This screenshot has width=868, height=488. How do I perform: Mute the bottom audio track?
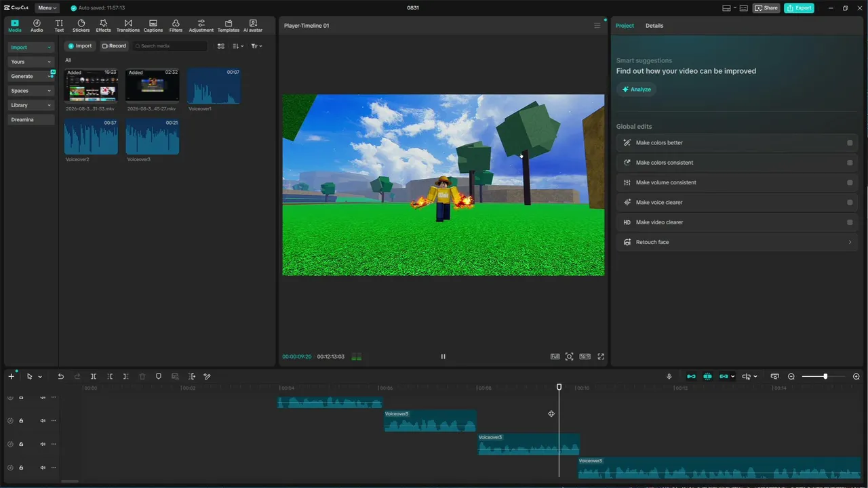pos(43,468)
